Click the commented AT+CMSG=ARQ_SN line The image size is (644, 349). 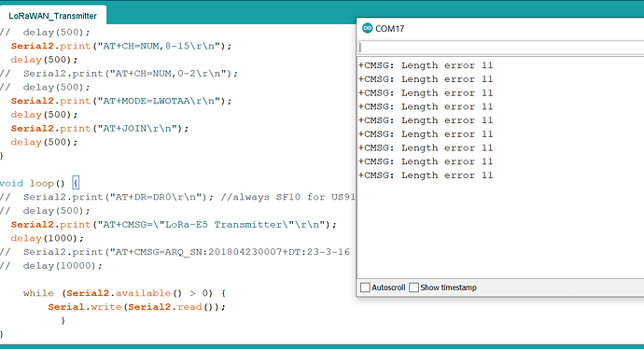(175, 252)
